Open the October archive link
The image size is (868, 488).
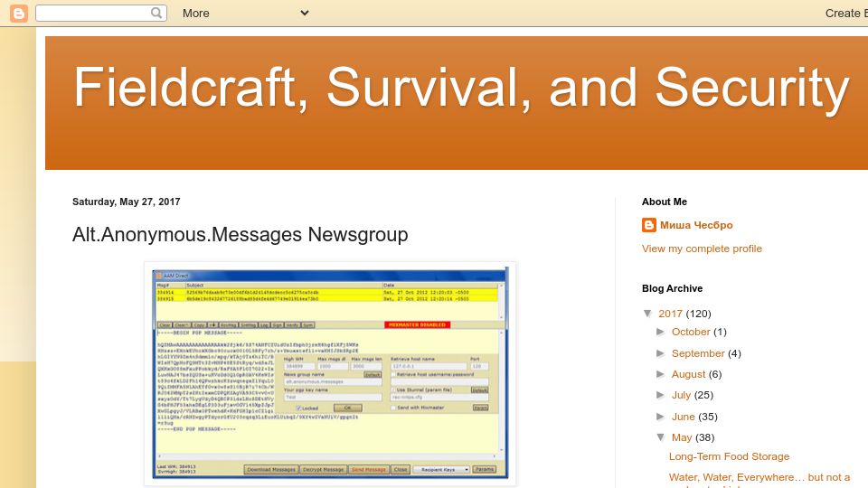tap(691, 332)
